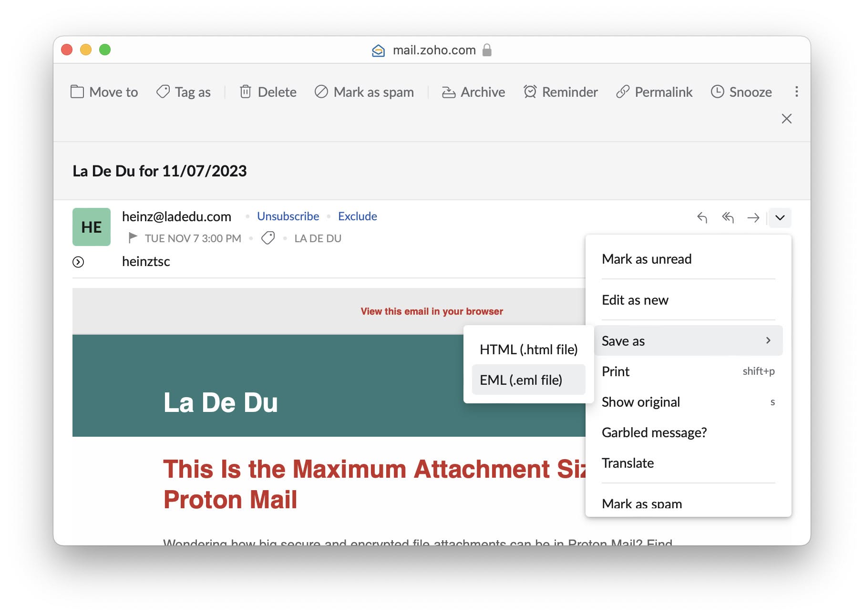Click the Snooze button label
The width and height of the screenshot is (864, 616).
(x=751, y=92)
